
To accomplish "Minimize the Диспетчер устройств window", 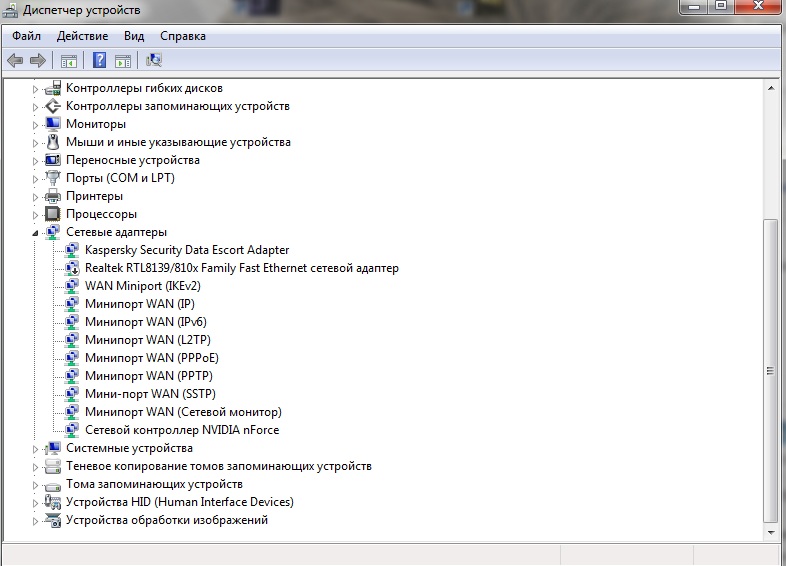I will click(x=694, y=7).
